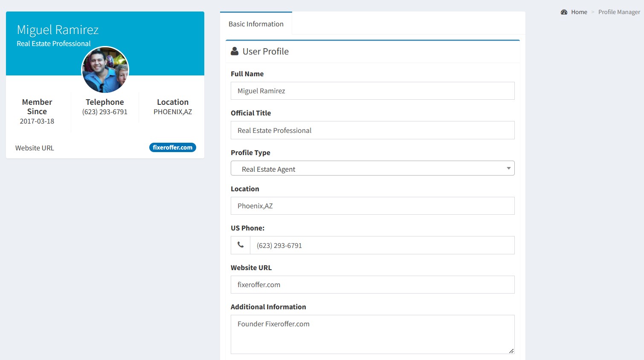Open the Home breadcrumb link

click(579, 12)
